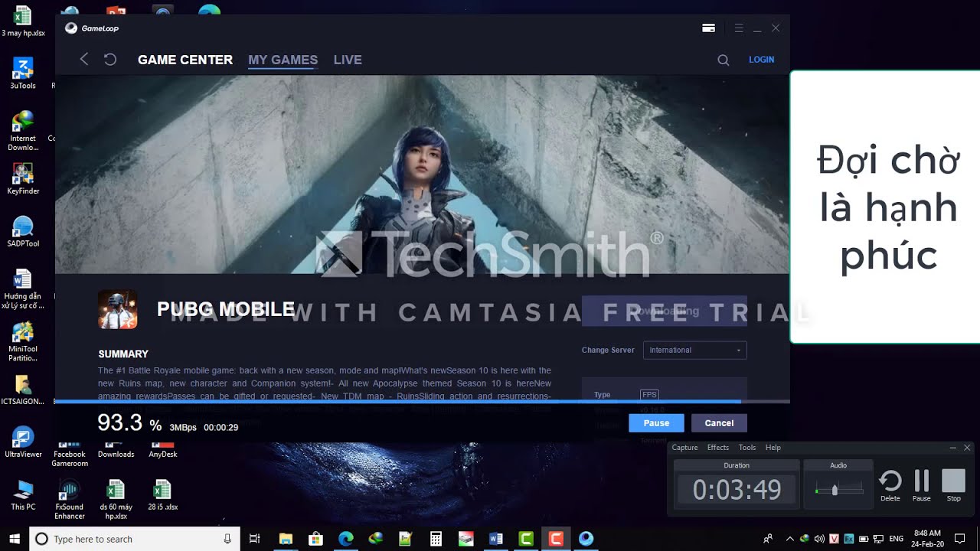Open Hướng dẫn xử lý Word document
Image resolution: width=980 pixels, height=551 pixels.
coord(23,289)
